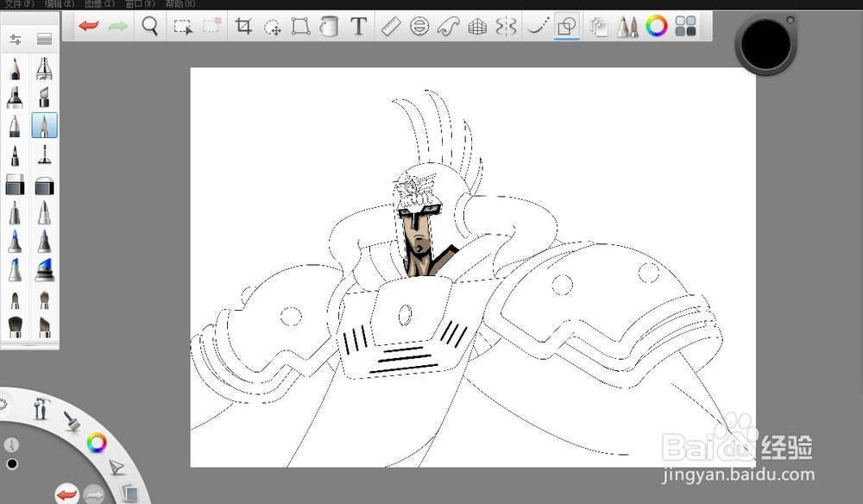Image resolution: width=863 pixels, height=504 pixels.
Task: Toggle Symmetry drawing mode
Action: coord(506,27)
